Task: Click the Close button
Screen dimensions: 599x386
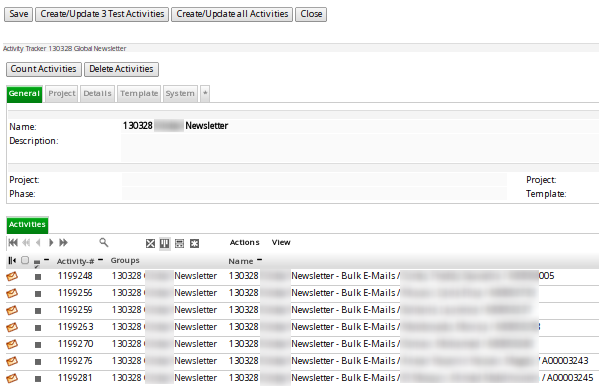Action: (311, 14)
